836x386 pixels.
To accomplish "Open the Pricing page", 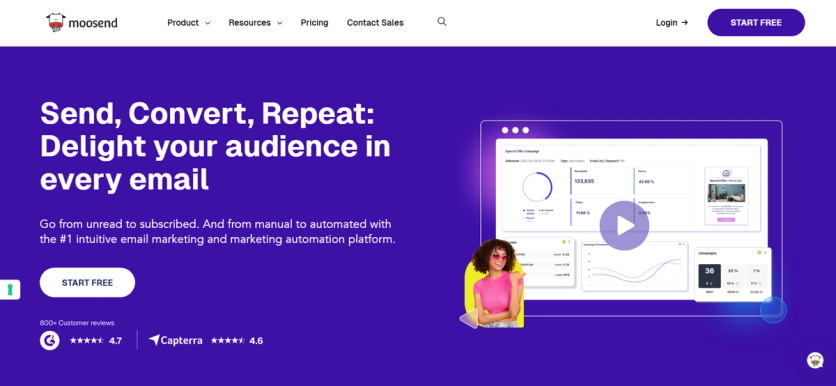I will (314, 22).
